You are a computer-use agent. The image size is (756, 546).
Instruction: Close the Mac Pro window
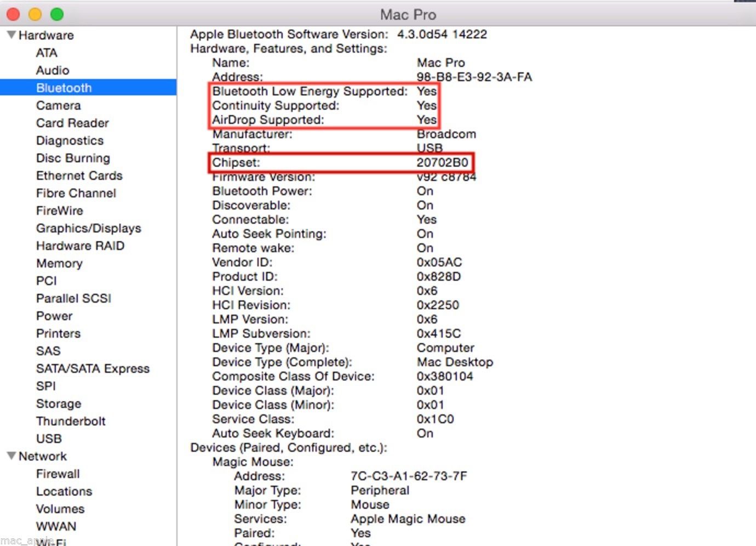point(13,14)
